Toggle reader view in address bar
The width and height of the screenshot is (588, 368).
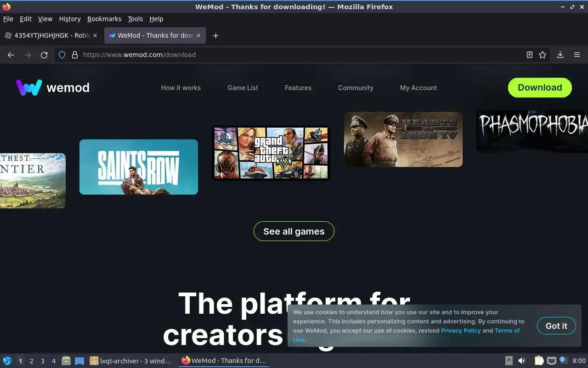click(530, 55)
